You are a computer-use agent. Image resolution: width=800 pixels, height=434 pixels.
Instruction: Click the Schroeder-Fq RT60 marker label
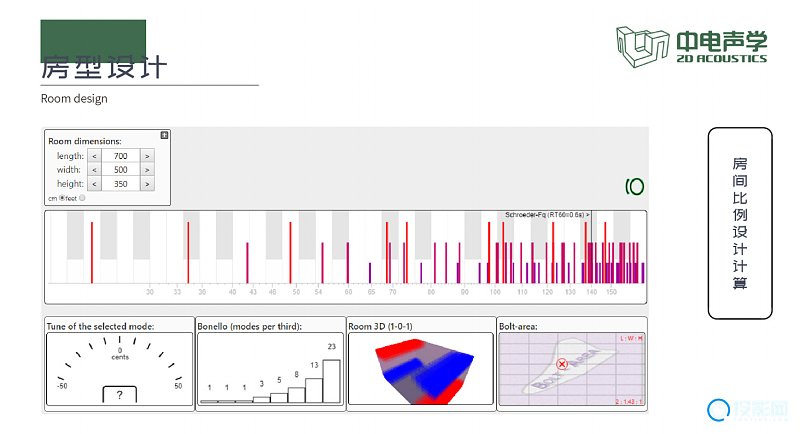[547, 215]
